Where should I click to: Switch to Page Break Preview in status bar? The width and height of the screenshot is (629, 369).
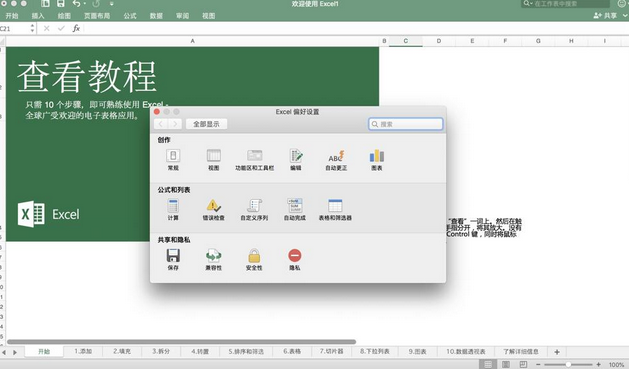(523, 364)
